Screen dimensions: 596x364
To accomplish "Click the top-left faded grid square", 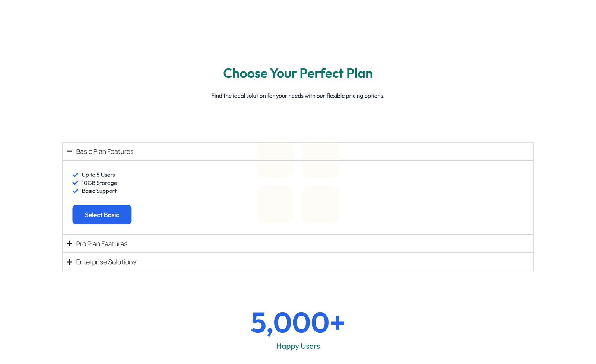I will tap(275, 160).
